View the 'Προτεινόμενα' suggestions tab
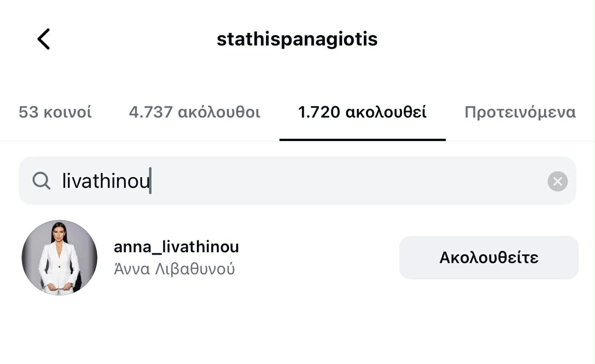This screenshot has width=595, height=364. 520,112
